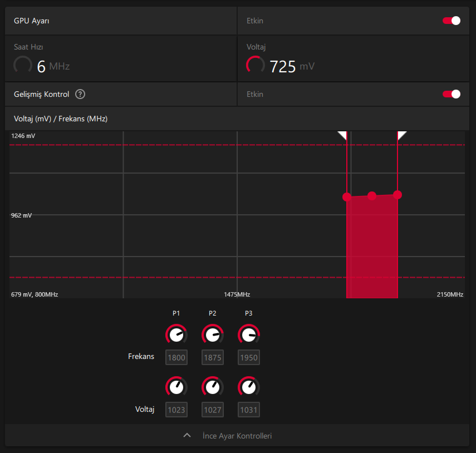Screen dimensions: 476x453
Task: Toggle the GPU Ayarı Etkin switch
Action: [x=452, y=21]
